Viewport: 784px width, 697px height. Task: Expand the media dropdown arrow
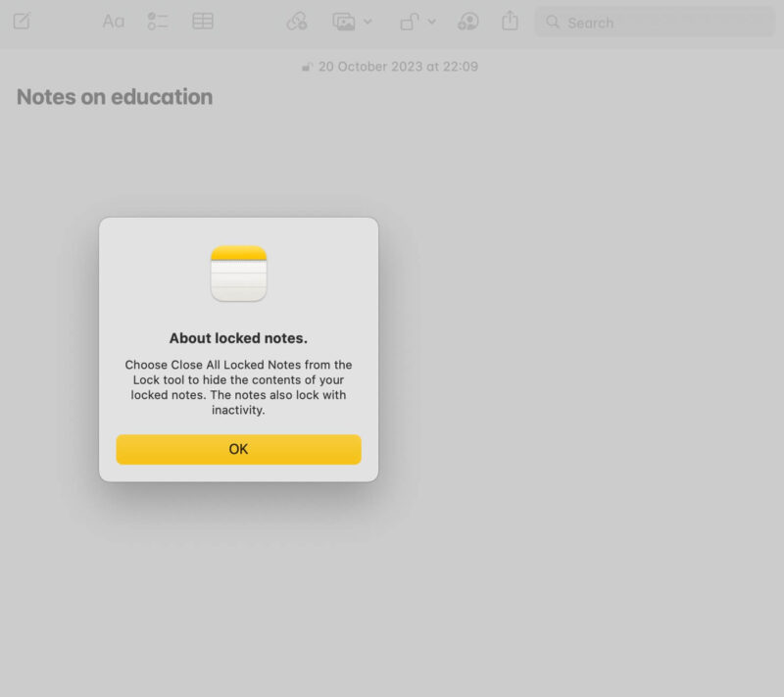coord(367,22)
